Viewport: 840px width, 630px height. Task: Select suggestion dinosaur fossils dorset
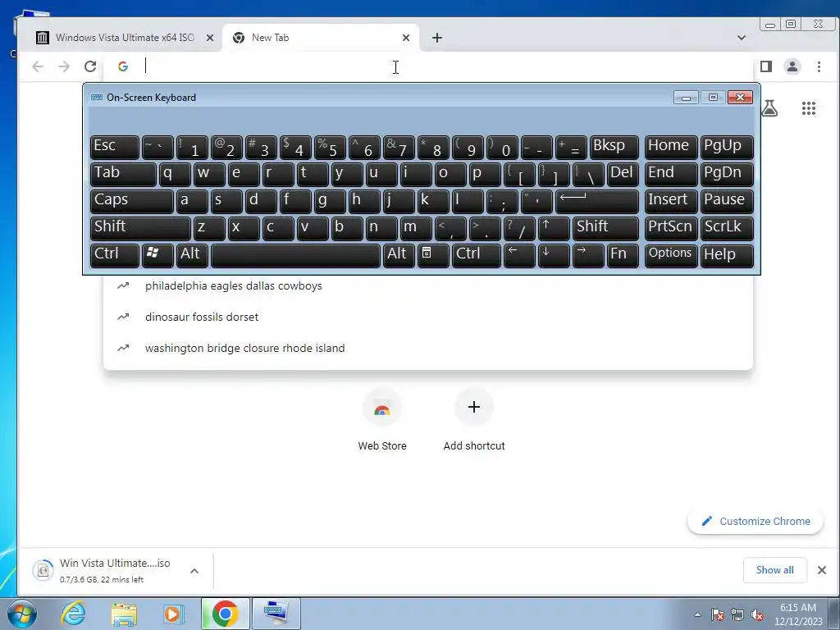(428, 317)
